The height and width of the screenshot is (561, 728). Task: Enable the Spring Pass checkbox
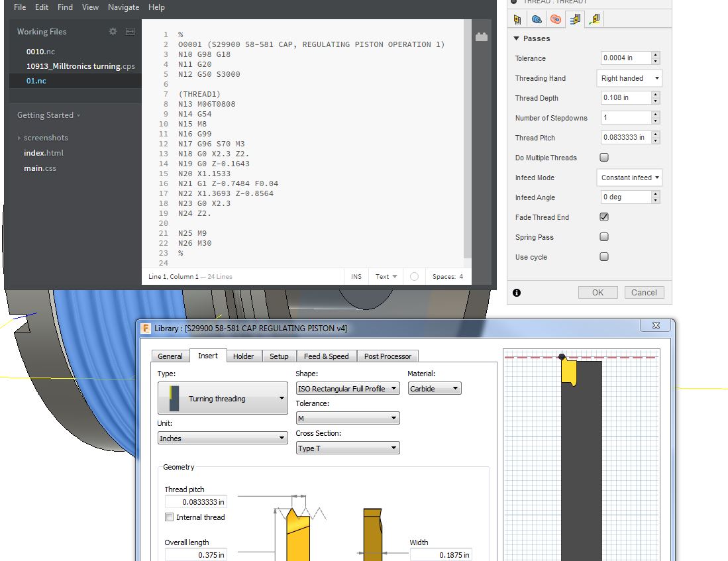pos(604,237)
